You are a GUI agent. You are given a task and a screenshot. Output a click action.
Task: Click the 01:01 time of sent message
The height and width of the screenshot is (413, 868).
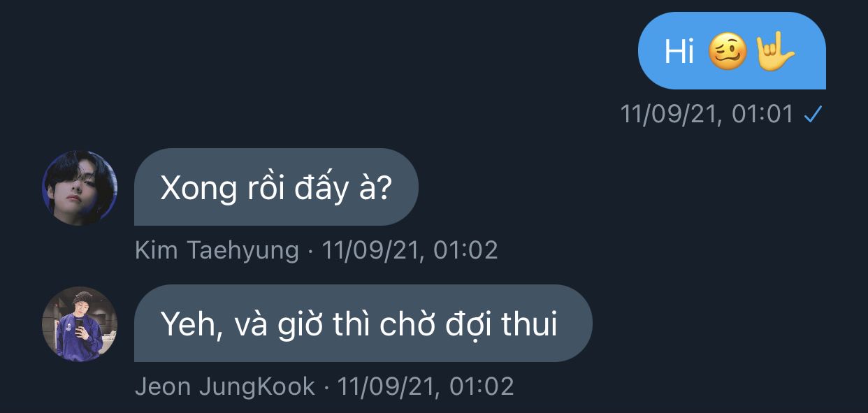click(x=762, y=115)
